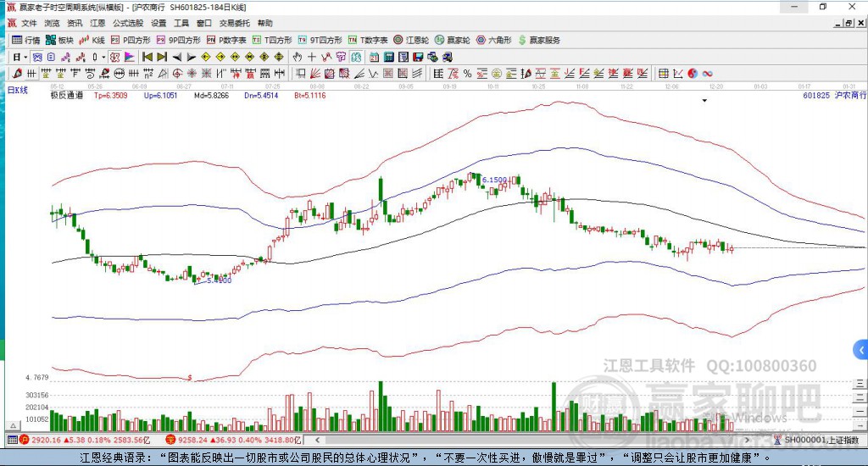
Task: Open the P四方形 tool
Action: tap(131, 40)
